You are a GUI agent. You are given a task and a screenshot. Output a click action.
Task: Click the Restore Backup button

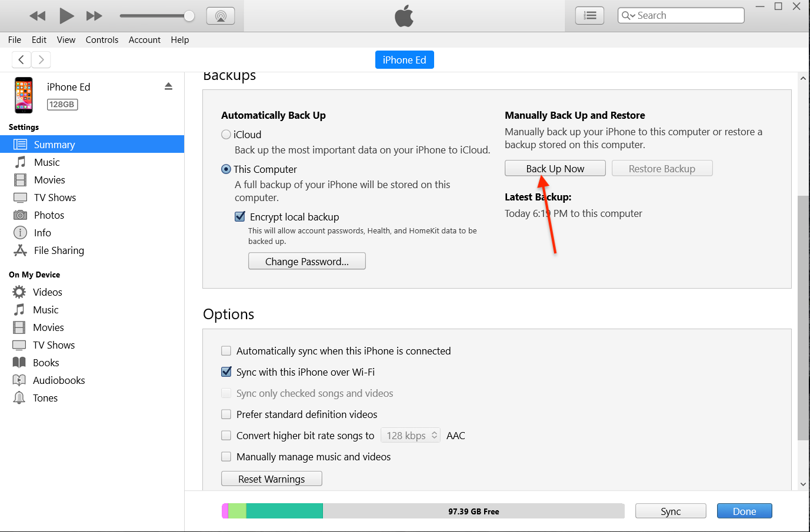coord(662,169)
